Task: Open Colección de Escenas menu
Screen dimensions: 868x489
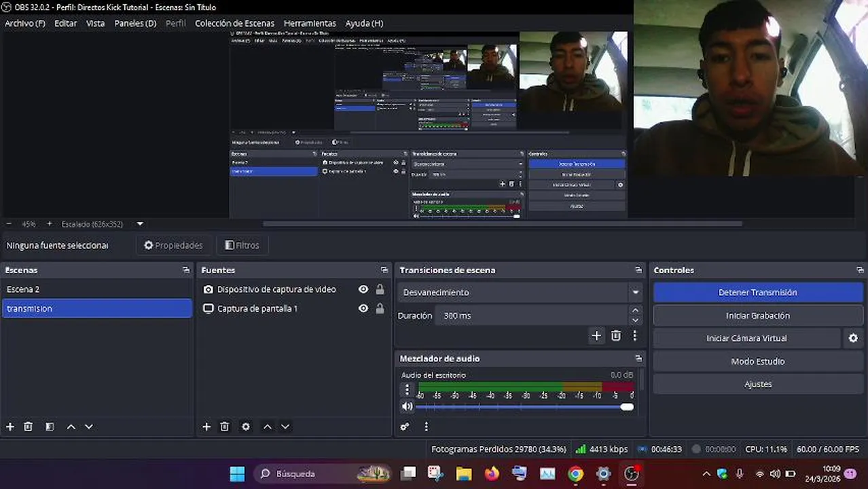Action: [234, 23]
